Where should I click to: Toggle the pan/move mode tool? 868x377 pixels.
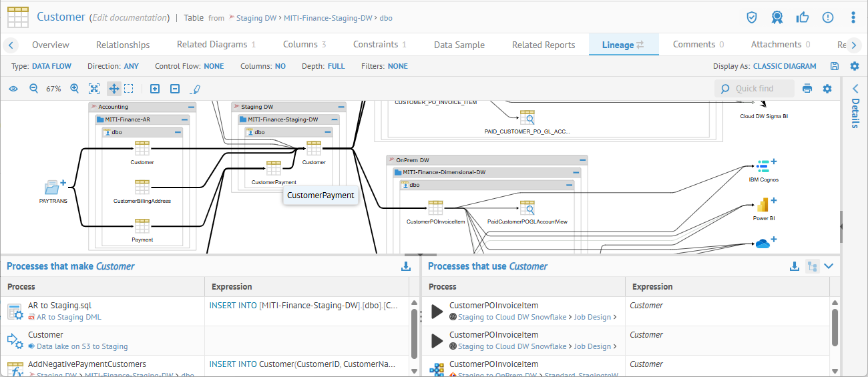(114, 89)
